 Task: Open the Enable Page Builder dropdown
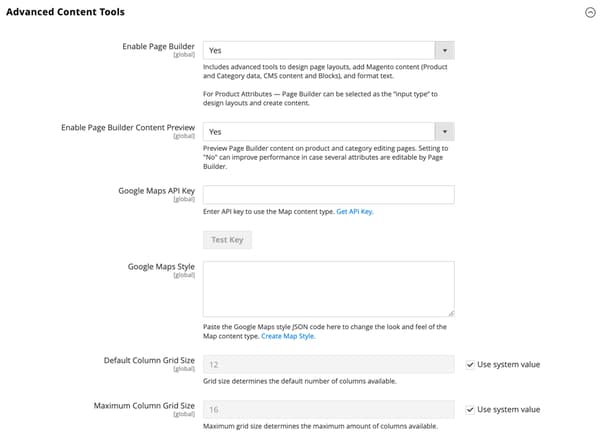pos(328,50)
